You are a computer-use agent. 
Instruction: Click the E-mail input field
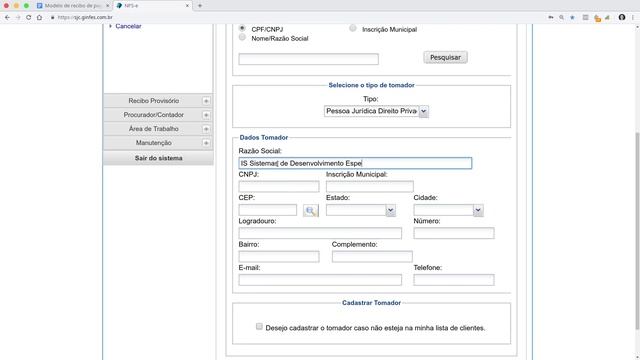pyautogui.click(x=320, y=280)
